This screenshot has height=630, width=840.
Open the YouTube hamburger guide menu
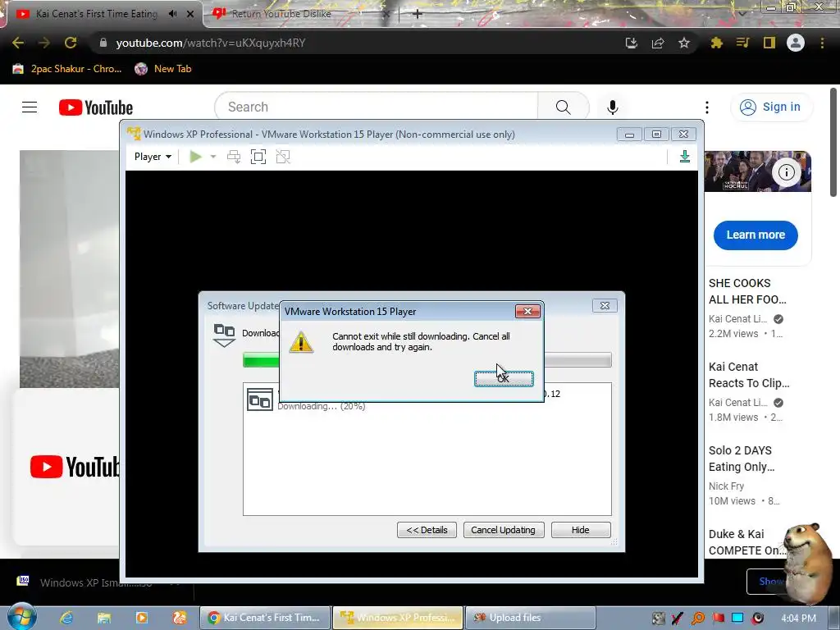30,107
